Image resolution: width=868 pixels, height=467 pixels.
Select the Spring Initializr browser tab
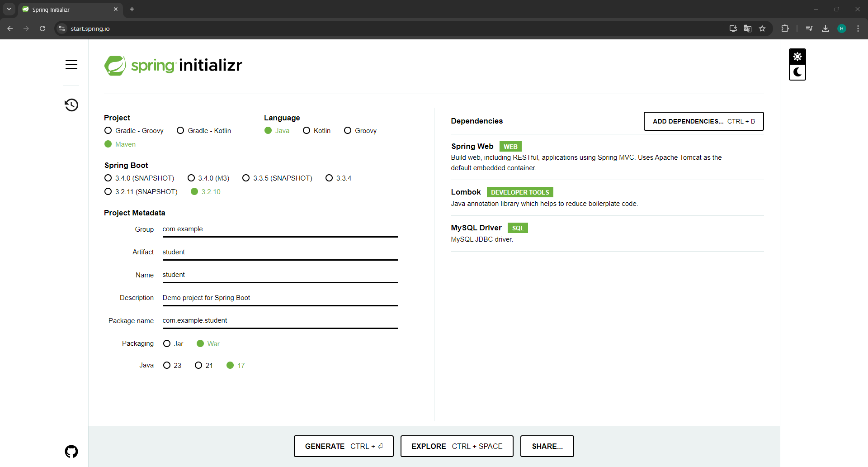(70, 10)
